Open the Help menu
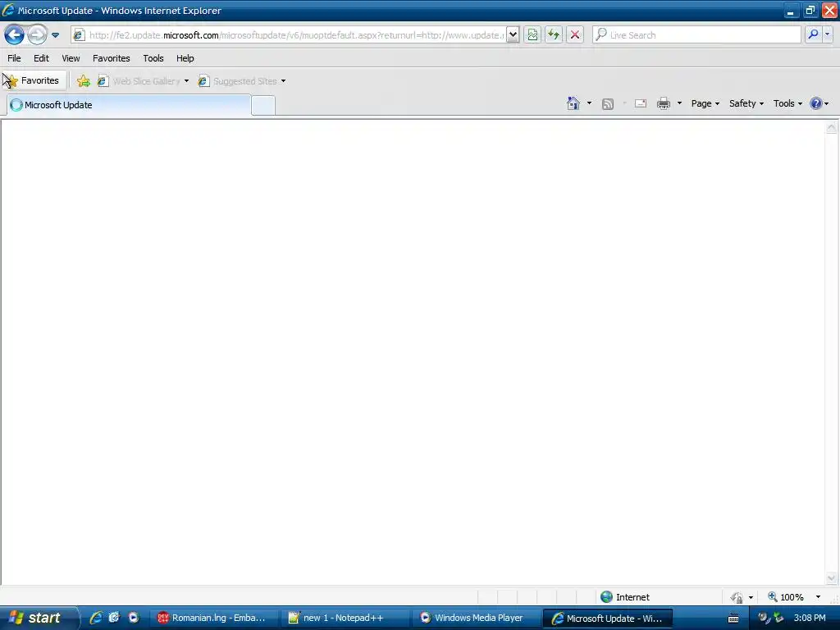 [x=185, y=58]
